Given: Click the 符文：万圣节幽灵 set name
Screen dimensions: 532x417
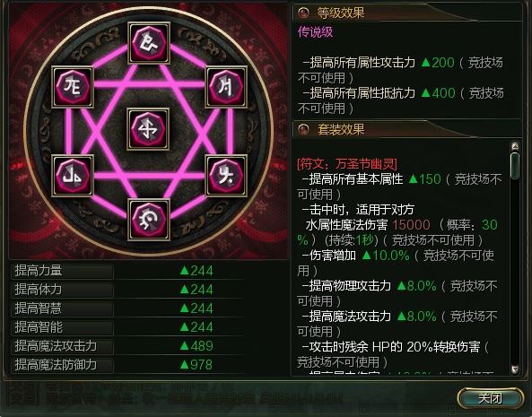Looking at the screenshot, I should click(x=347, y=164).
